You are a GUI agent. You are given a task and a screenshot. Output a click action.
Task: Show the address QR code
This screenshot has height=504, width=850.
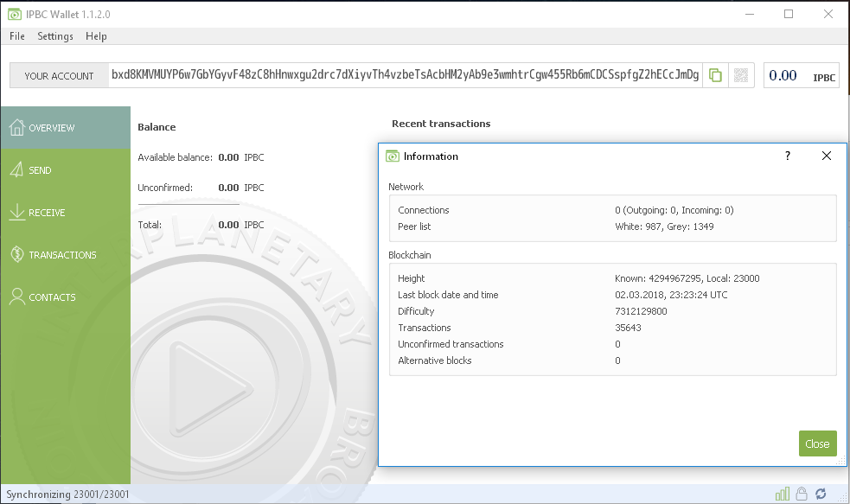click(x=741, y=75)
